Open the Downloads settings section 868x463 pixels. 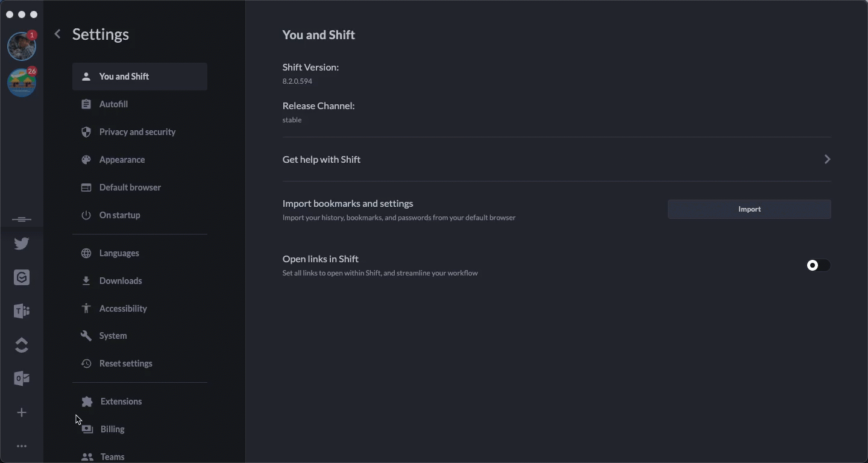(x=121, y=281)
